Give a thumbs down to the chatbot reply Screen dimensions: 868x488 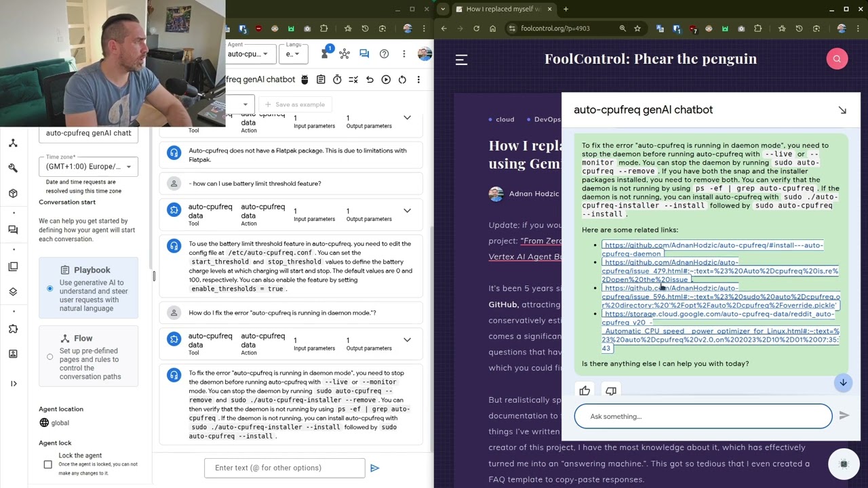point(611,390)
